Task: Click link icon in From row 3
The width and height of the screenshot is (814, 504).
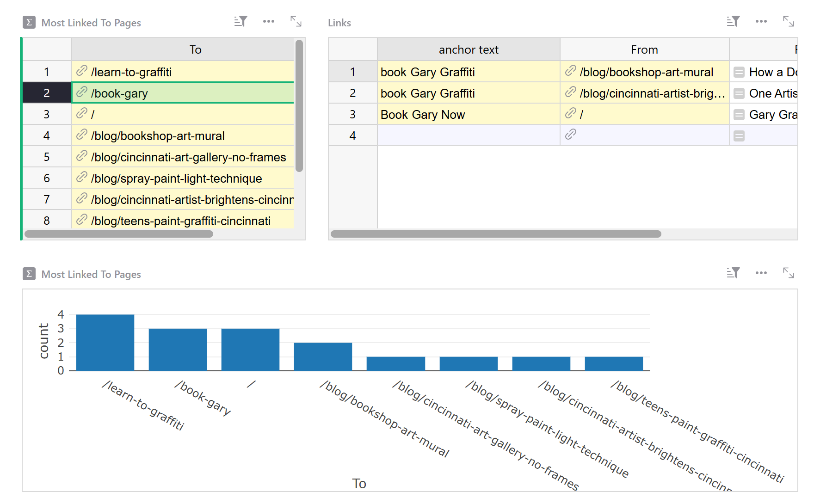Action: 571,113
